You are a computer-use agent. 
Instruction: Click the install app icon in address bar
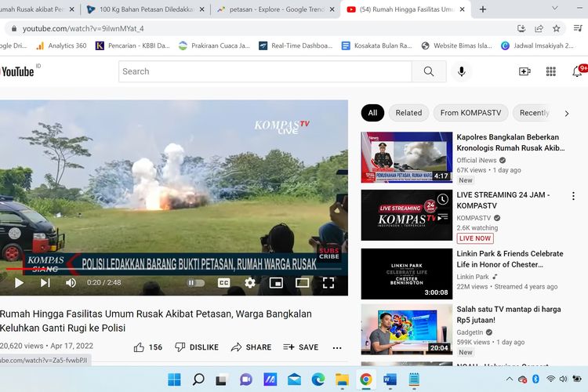click(521, 28)
